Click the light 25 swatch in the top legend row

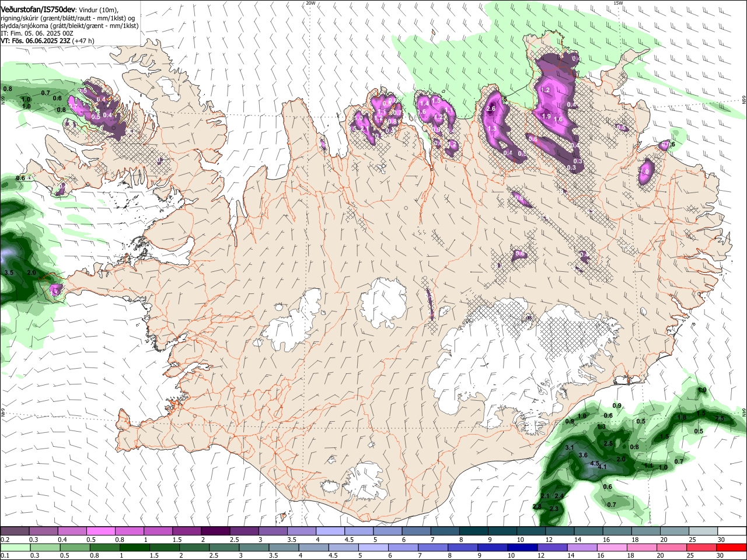point(703,531)
